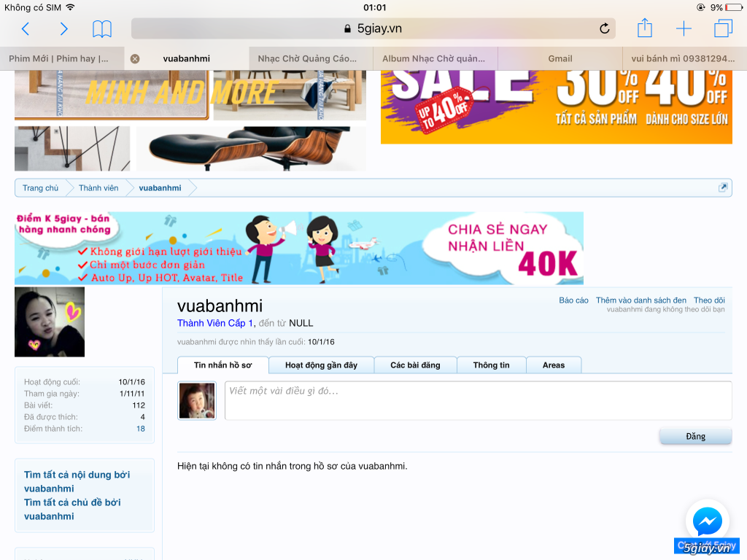Click the vuabanhmi profile name heading

click(220, 306)
